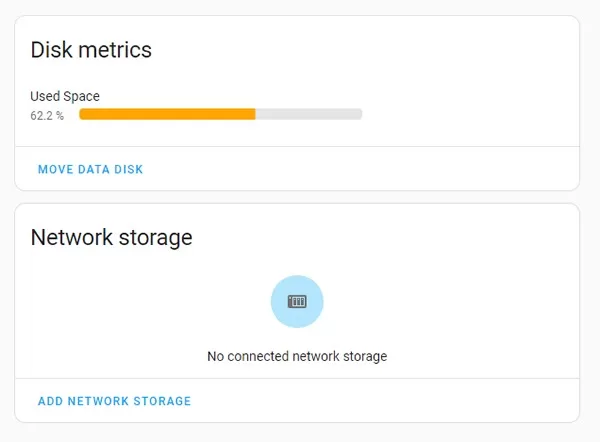Click the grey unfilled part of the Used Space bar
This screenshot has height=442, width=600.
[x=309, y=114]
